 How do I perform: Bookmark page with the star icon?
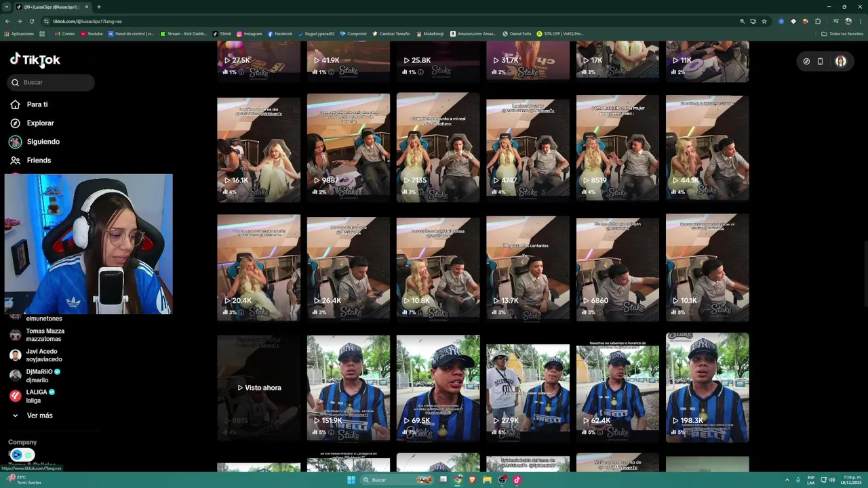[764, 21]
